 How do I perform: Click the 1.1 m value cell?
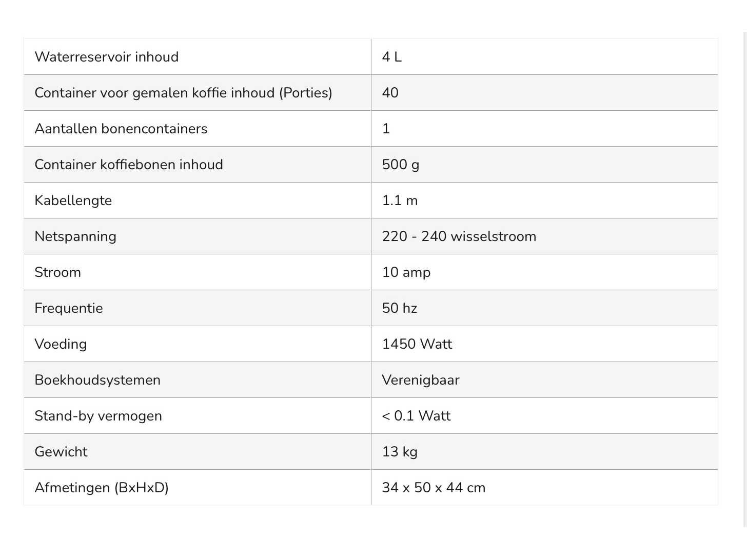(x=400, y=201)
